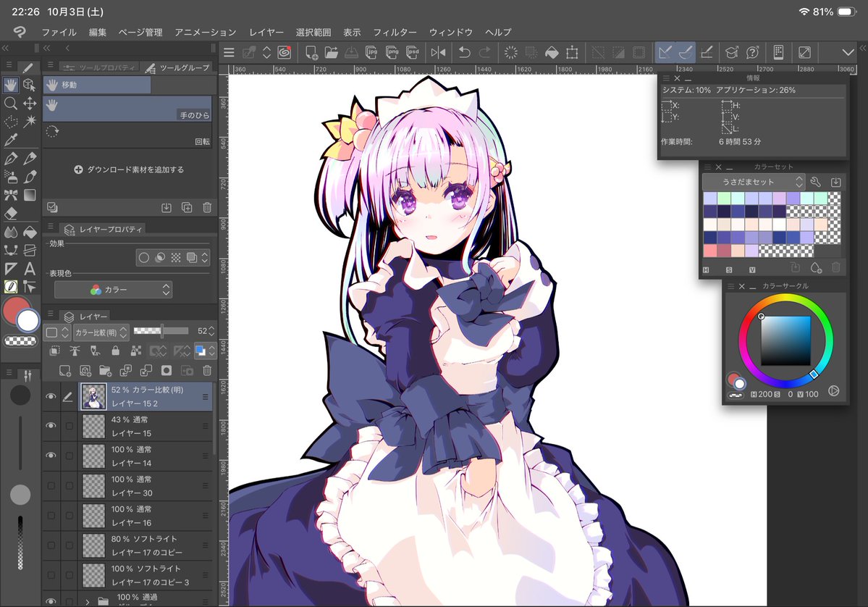Open layer effect options stepper arrows
The image size is (868, 607).
click(205, 257)
